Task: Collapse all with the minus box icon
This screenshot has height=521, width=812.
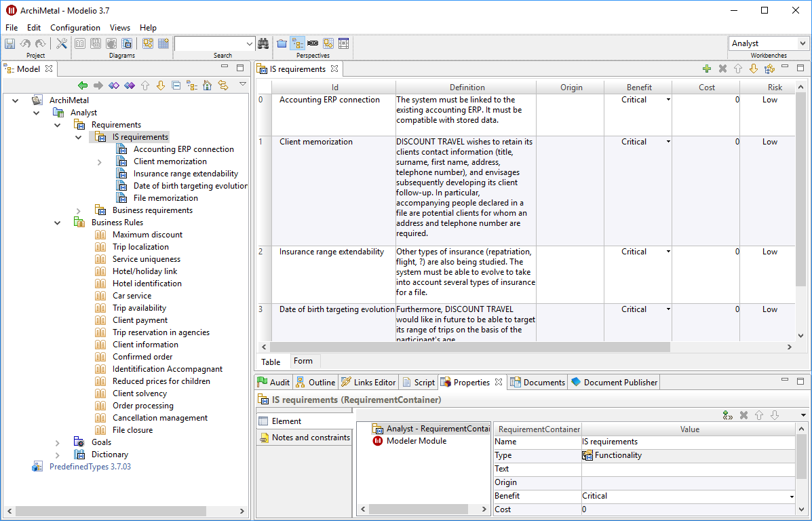Action: coord(176,85)
